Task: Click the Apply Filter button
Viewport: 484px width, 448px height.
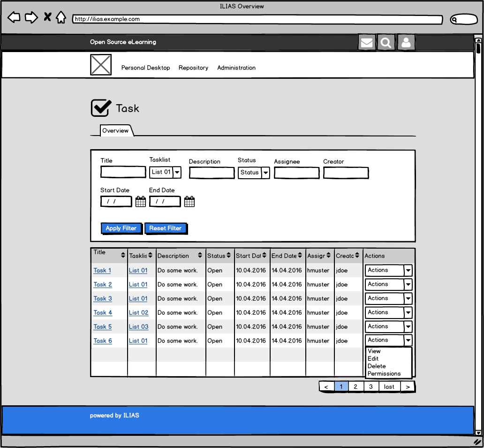Action: point(121,228)
